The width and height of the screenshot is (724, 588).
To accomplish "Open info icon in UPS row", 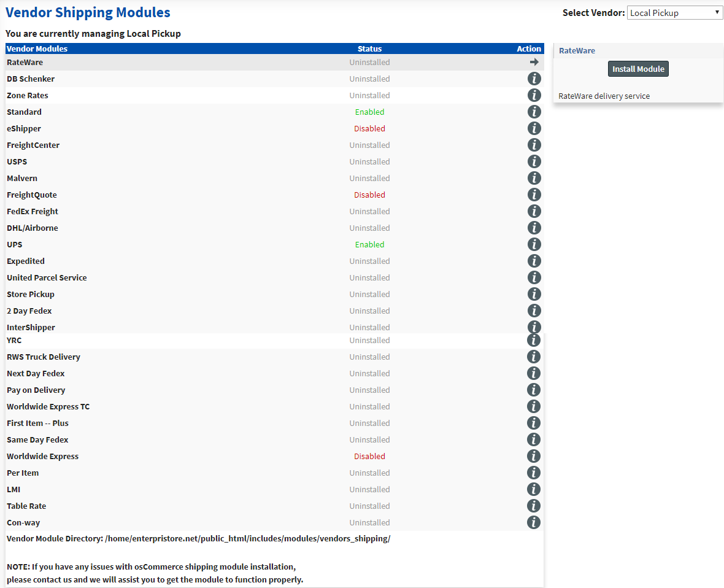I will pos(534,244).
